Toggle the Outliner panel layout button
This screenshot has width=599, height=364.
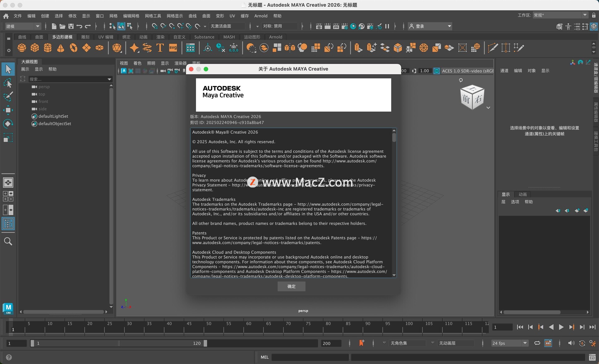pos(8,224)
